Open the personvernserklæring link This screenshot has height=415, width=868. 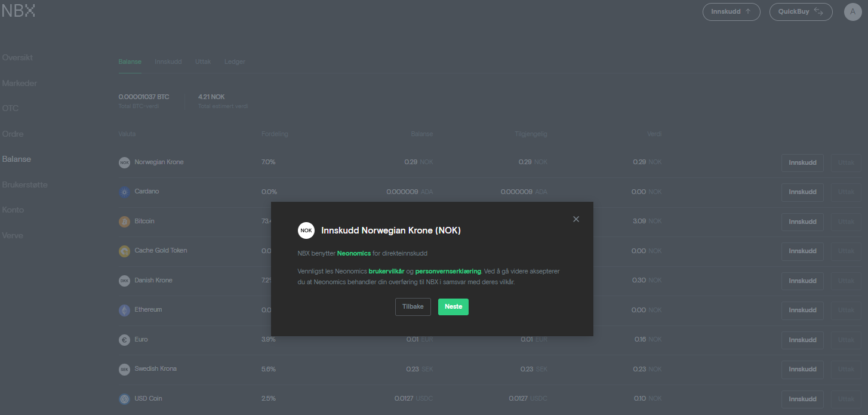(448, 271)
